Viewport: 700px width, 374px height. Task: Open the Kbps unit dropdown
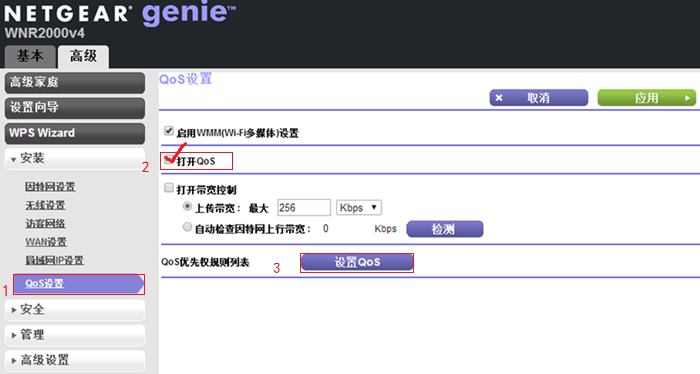tap(359, 208)
